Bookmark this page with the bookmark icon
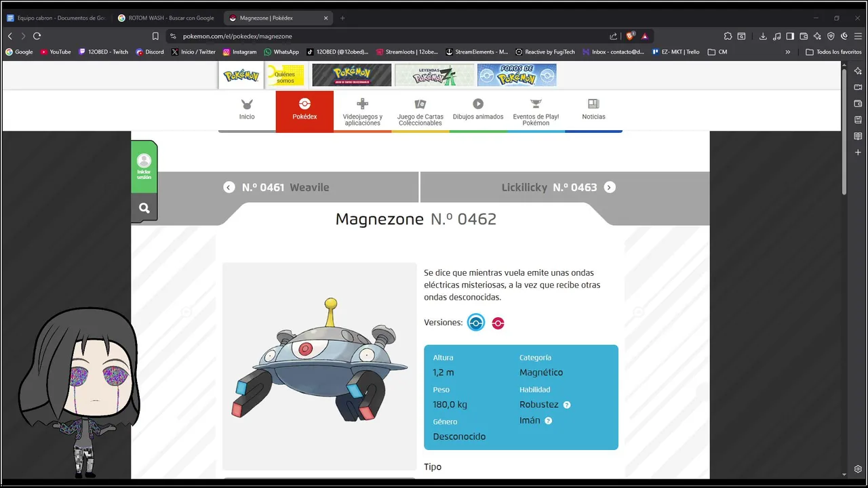 click(155, 36)
